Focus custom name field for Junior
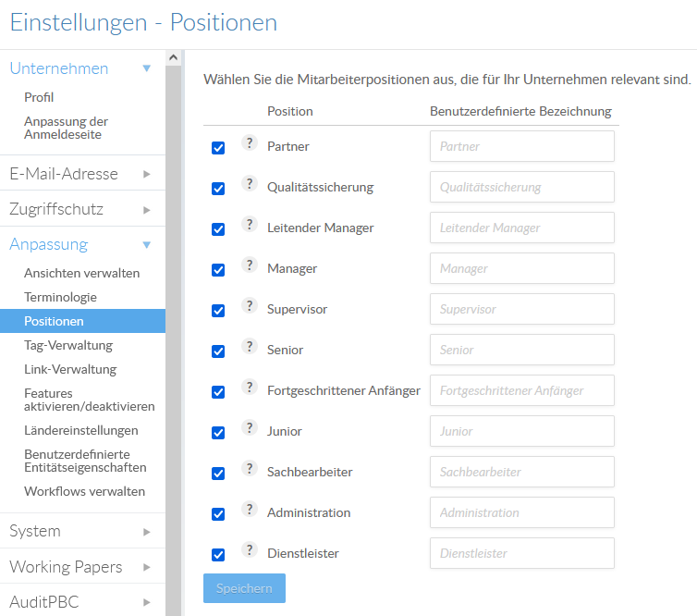 click(522, 431)
